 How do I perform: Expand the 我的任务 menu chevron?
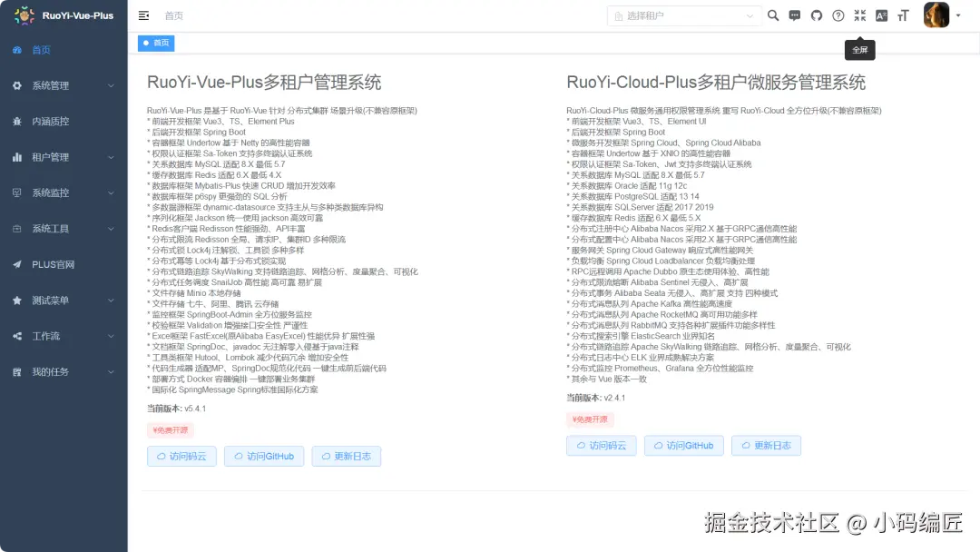111,372
